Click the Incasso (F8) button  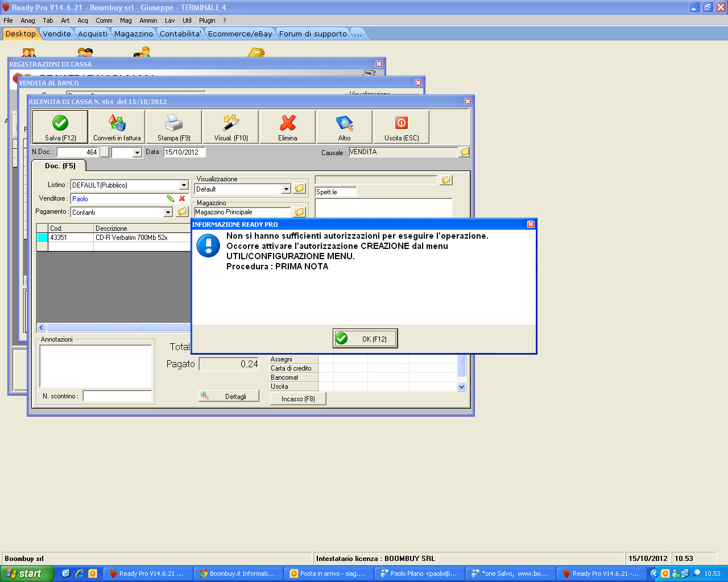click(x=298, y=399)
